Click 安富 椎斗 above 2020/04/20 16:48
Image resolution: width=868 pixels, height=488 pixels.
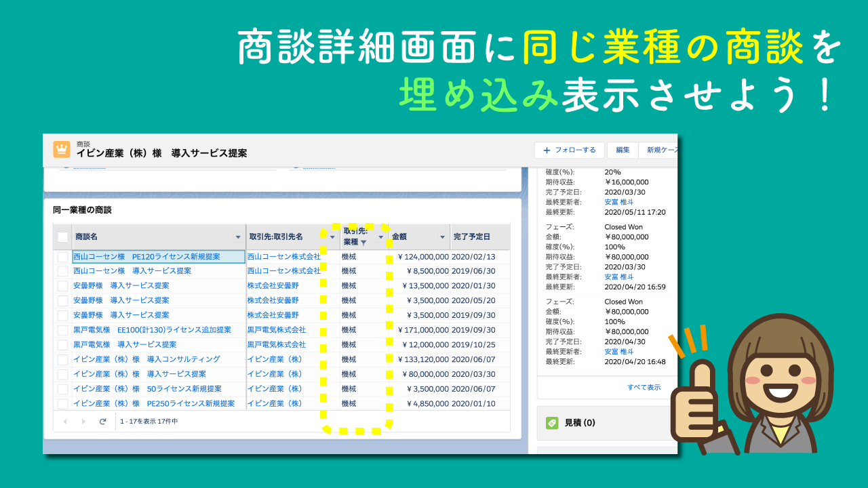point(619,352)
